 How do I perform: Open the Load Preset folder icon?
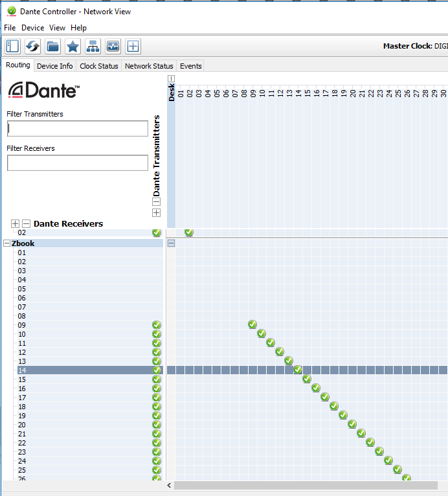click(53, 47)
